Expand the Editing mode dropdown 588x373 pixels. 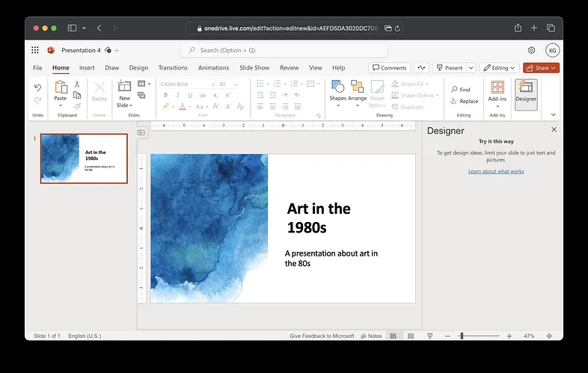point(500,68)
